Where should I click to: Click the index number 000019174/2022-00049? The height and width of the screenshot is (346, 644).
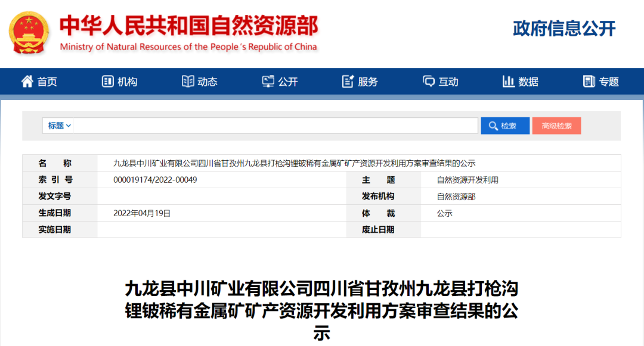pyautogui.click(x=155, y=180)
